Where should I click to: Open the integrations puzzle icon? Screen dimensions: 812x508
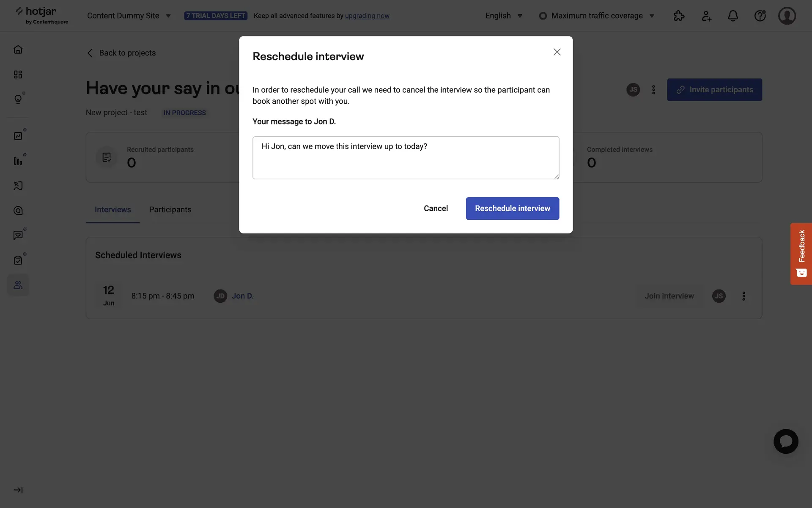pyautogui.click(x=679, y=16)
